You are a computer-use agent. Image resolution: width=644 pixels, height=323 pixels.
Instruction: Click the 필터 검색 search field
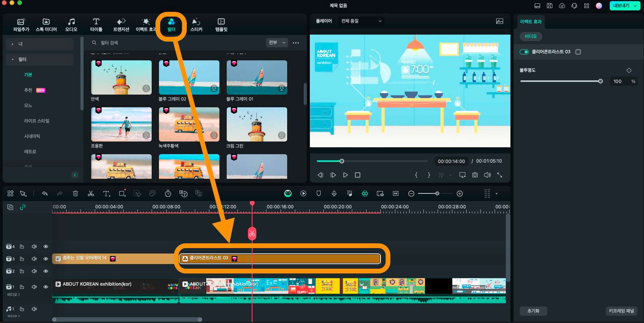click(177, 43)
